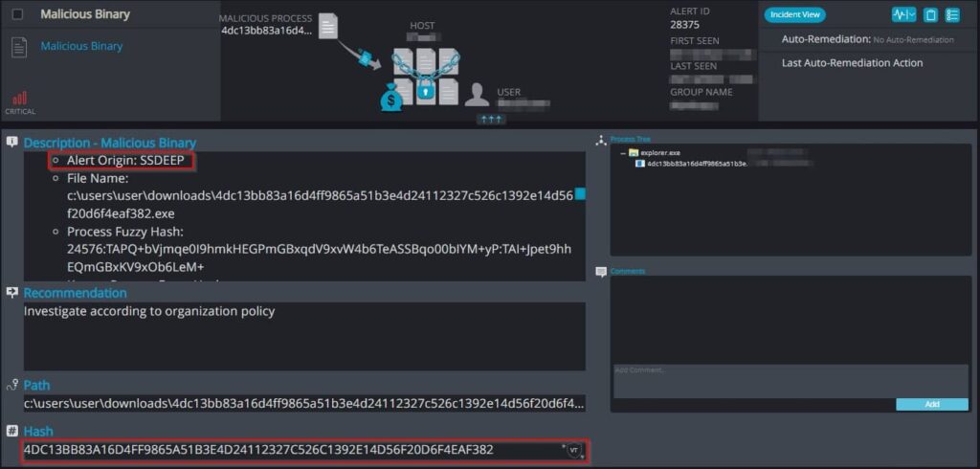Screen dimensions: 980x469
Task: Click the user silhouette icon
Action: 477,95
